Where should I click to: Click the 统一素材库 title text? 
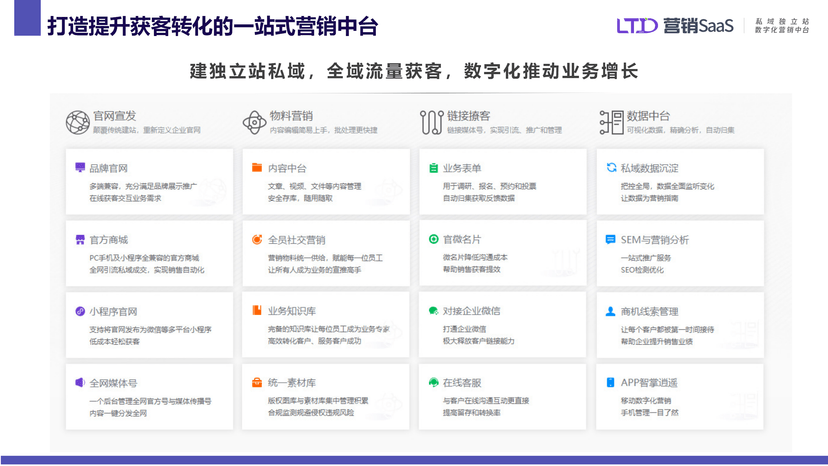pyautogui.click(x=291, y=383)
